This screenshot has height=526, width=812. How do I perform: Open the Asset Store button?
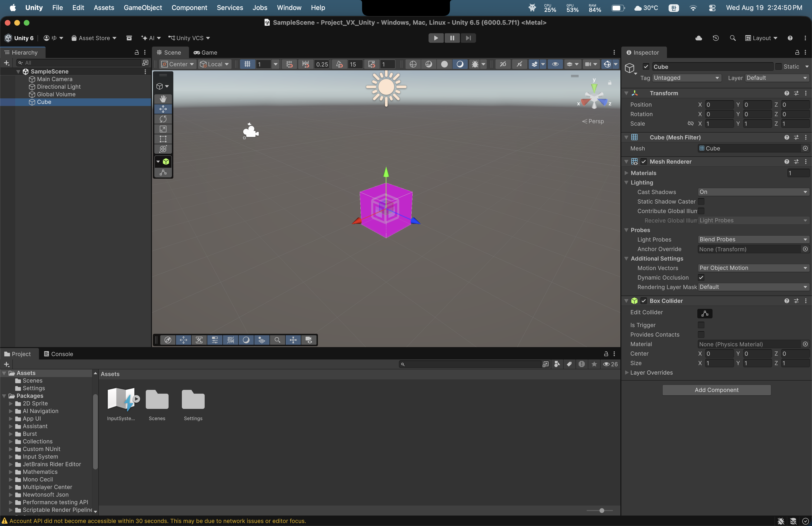pos(94,38)
